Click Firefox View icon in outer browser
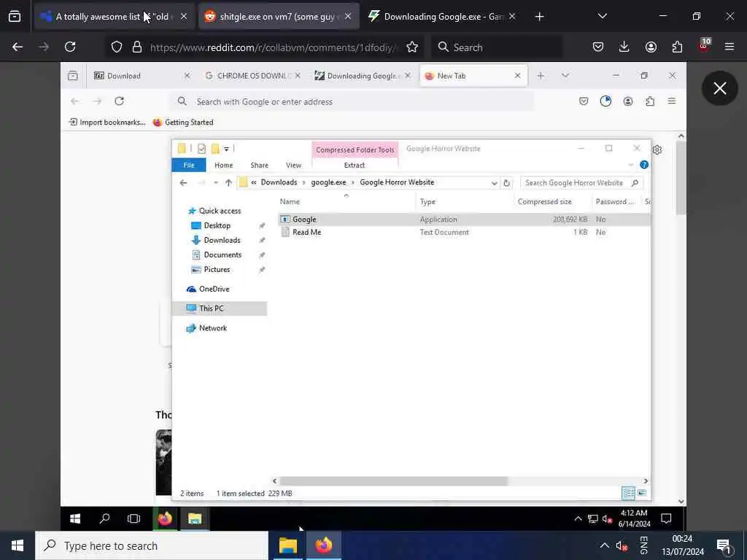This screenshot has width=747, height=560. pyautogui.click(x=15, y=17)
